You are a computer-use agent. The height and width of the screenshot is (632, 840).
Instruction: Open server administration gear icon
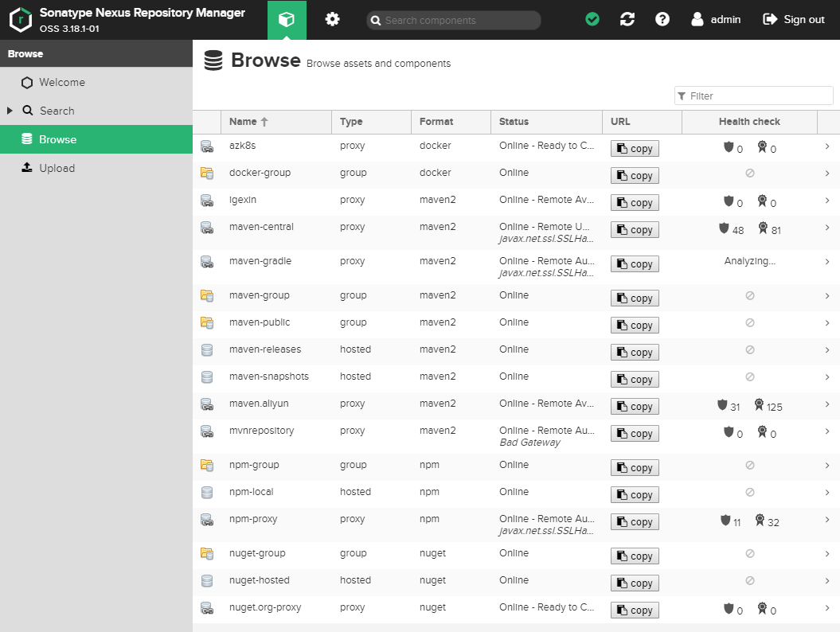(x=332, y=20)
